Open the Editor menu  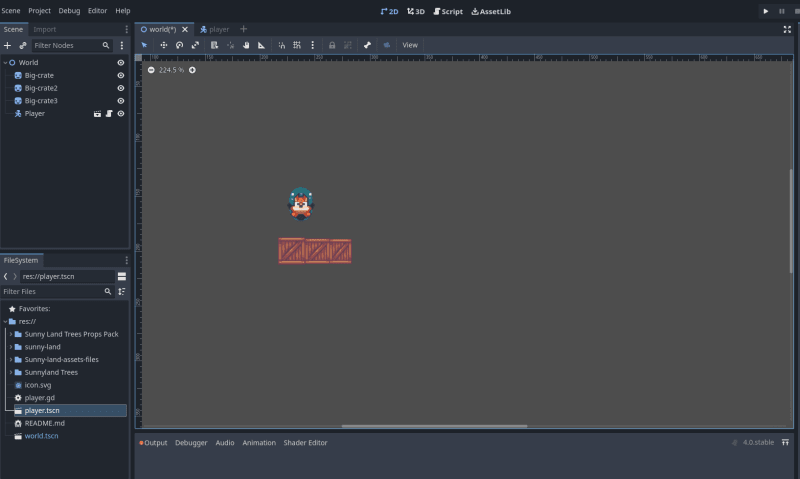point(97,10)
